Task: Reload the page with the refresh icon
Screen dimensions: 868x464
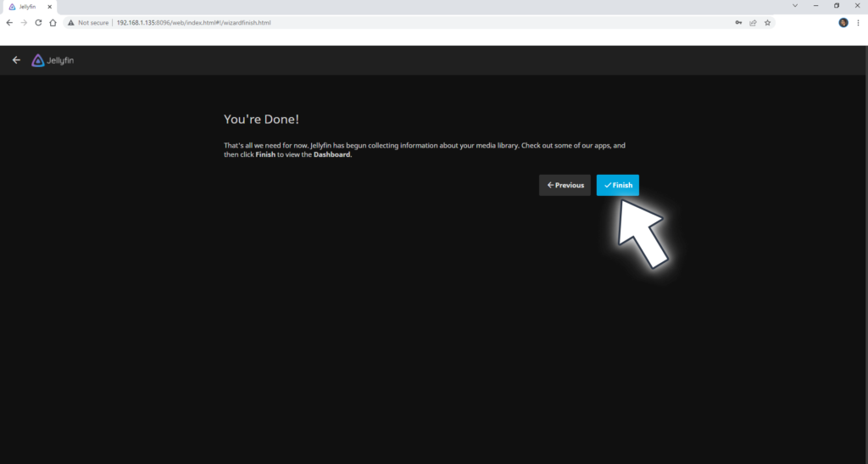Action: (x=38, y=23)
